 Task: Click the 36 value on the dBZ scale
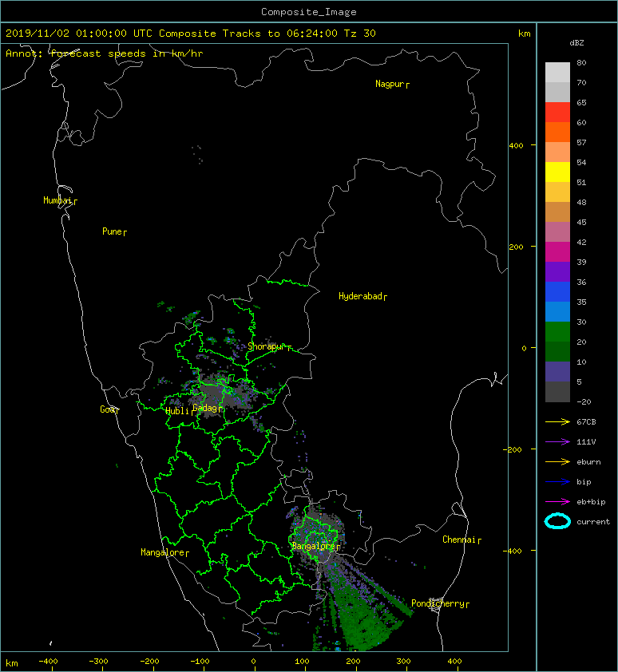pos(581,282)
